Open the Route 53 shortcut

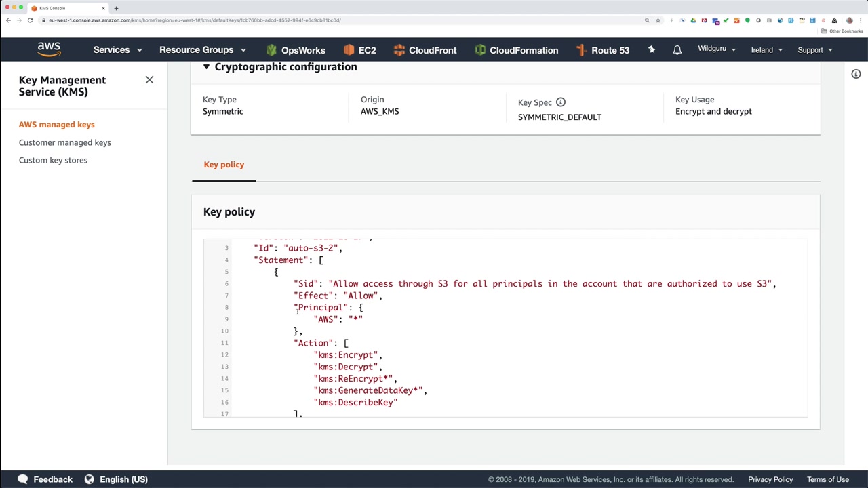pyautogui.click(x=602, y=50)
